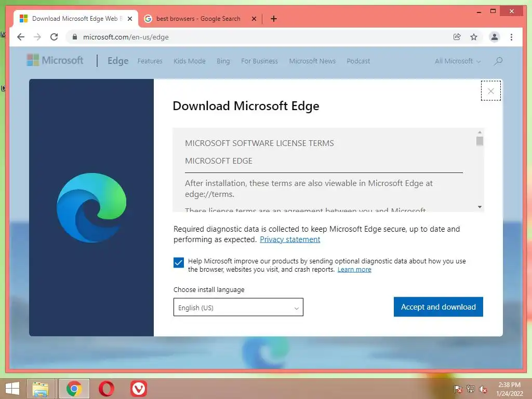Click the search magnifier on Microsoft page
The width and height of the screenshot is (532, 399).
(498, 61)
